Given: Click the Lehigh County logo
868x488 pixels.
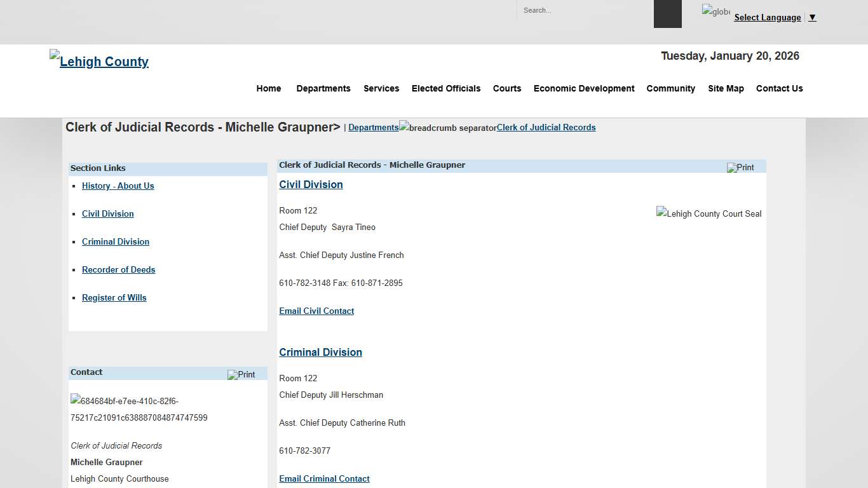Looking at the screenshot, I should coord(99,61).
